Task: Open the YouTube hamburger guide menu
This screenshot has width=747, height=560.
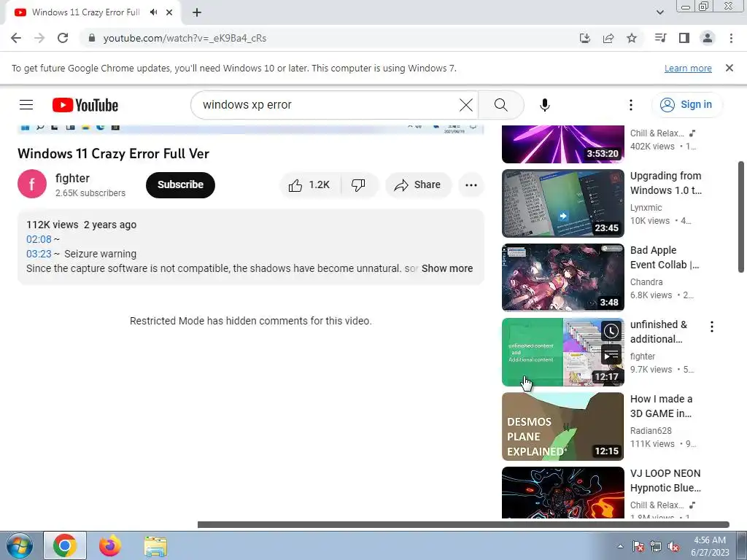Action: pos(26,105)
